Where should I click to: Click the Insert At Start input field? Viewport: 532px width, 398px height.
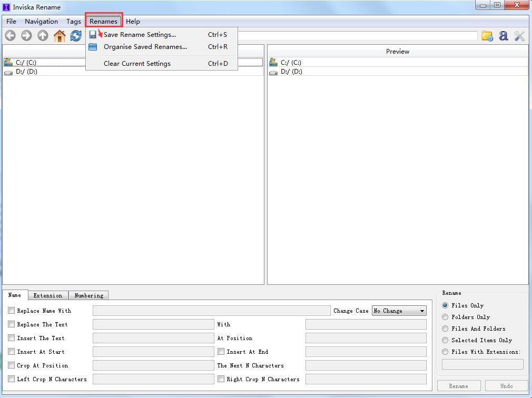[153, 352]
